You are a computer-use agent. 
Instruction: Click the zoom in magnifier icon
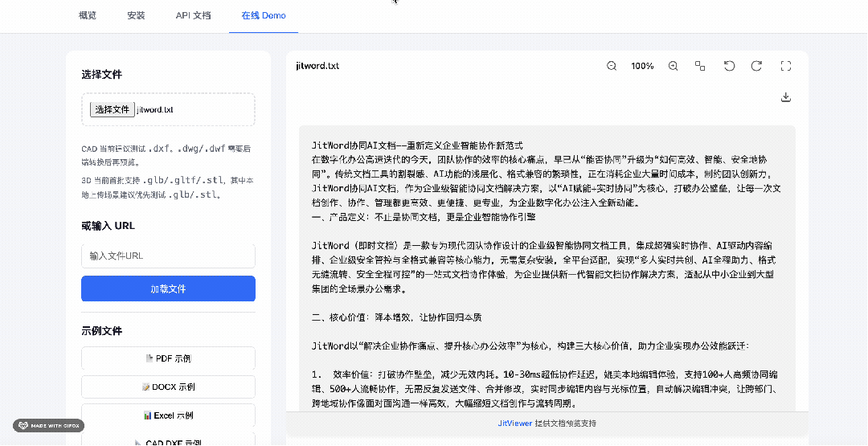[674, 66]
